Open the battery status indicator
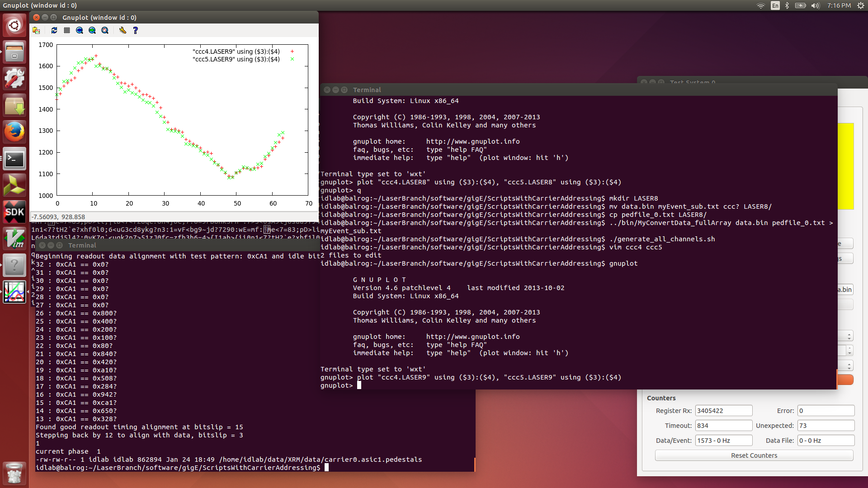The height and width of the screenshot is (488, 868). [x=801, y=5]
